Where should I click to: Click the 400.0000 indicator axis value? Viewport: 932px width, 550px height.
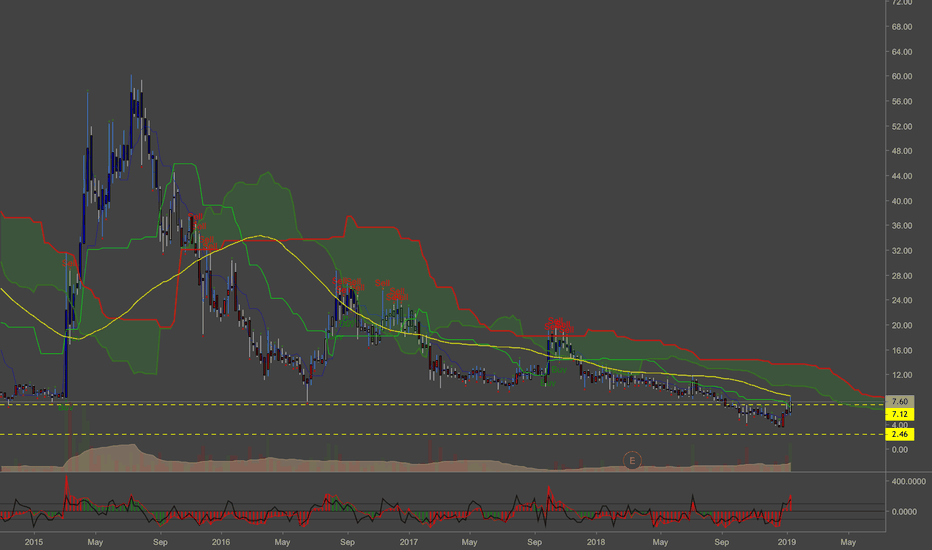click(x=908, y=481)
